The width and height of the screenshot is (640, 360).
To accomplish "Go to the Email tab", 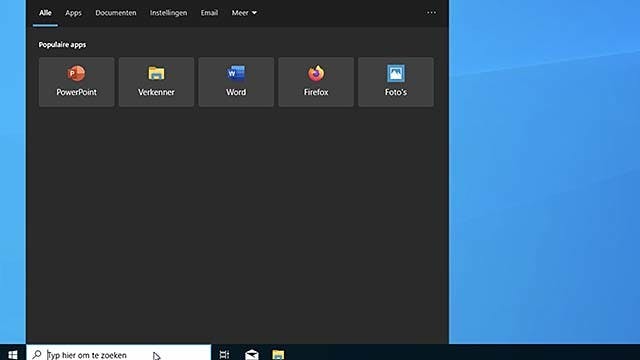I will coord(209,13).
